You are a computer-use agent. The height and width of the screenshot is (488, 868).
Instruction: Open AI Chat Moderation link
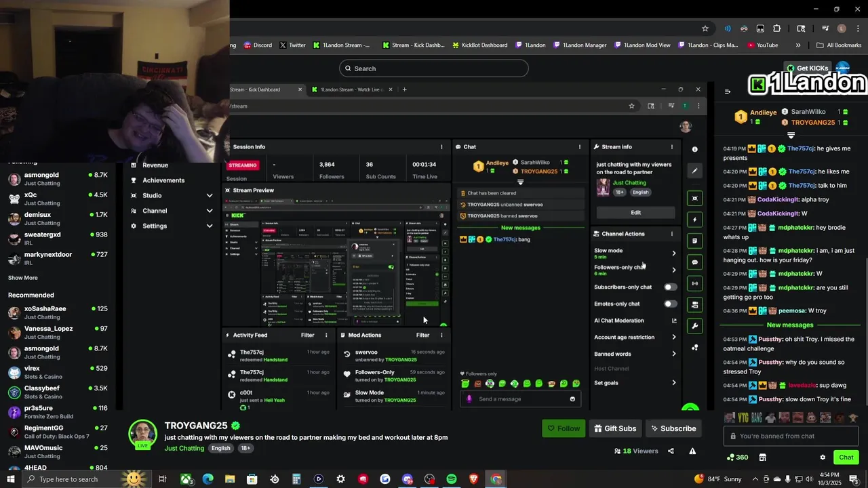pyautogui.click(x=634, y=321)
